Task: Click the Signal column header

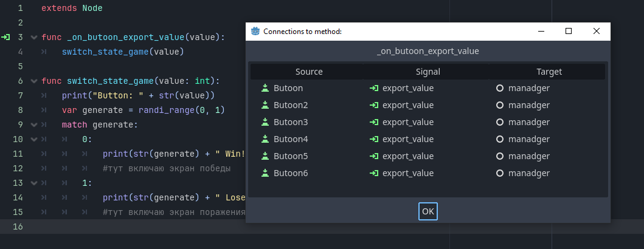Action: tap(428, 72)
